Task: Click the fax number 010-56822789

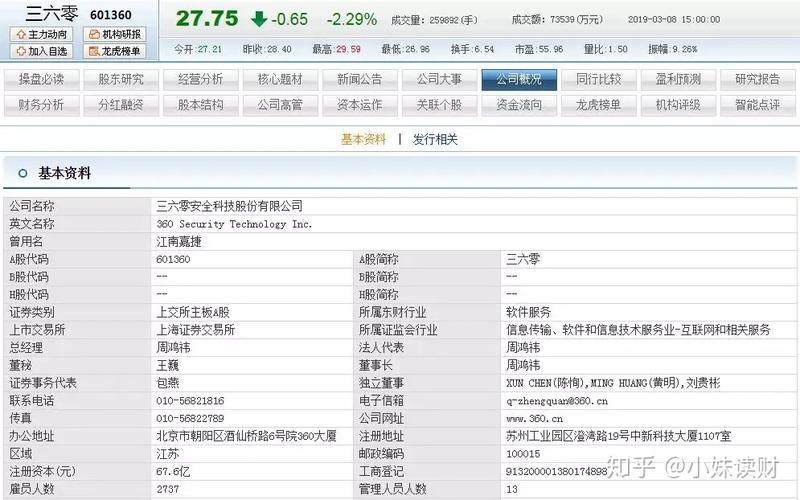Action: 190,418
